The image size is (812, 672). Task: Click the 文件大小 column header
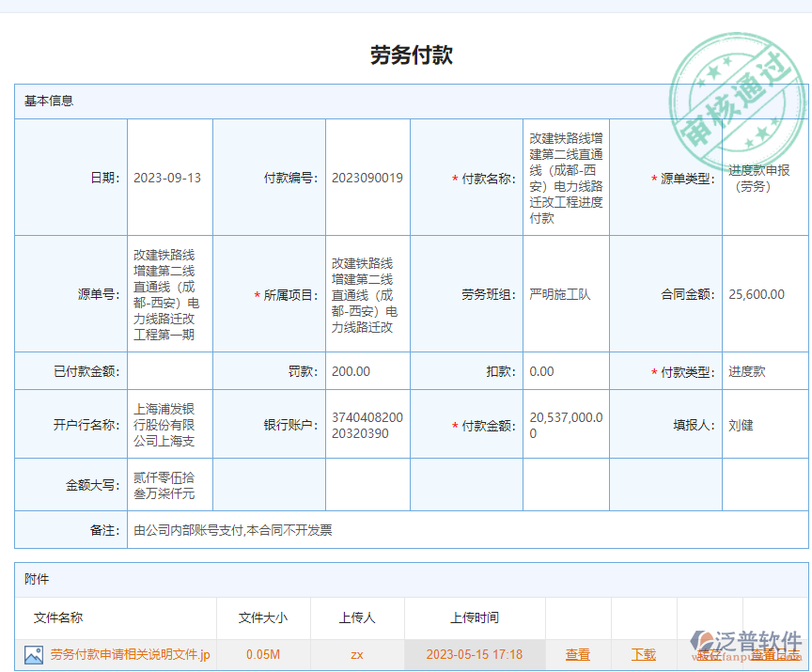click(x=258, y=618)
